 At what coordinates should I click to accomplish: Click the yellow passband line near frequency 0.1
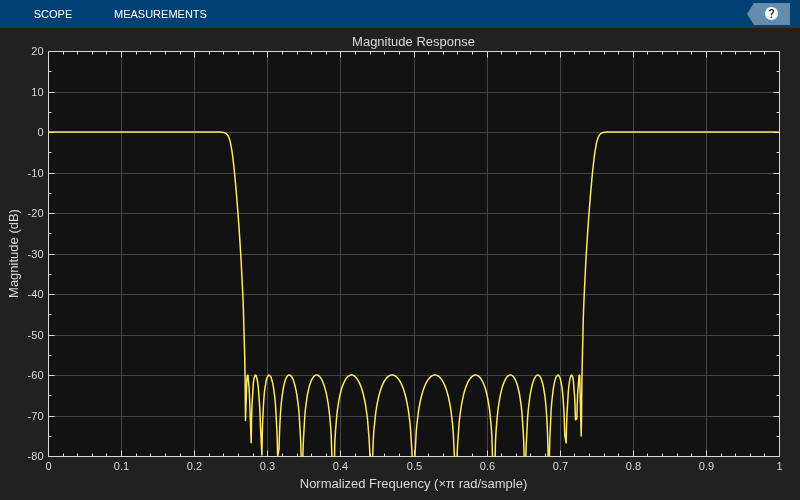pyautogui.click(x=121, y=132)
